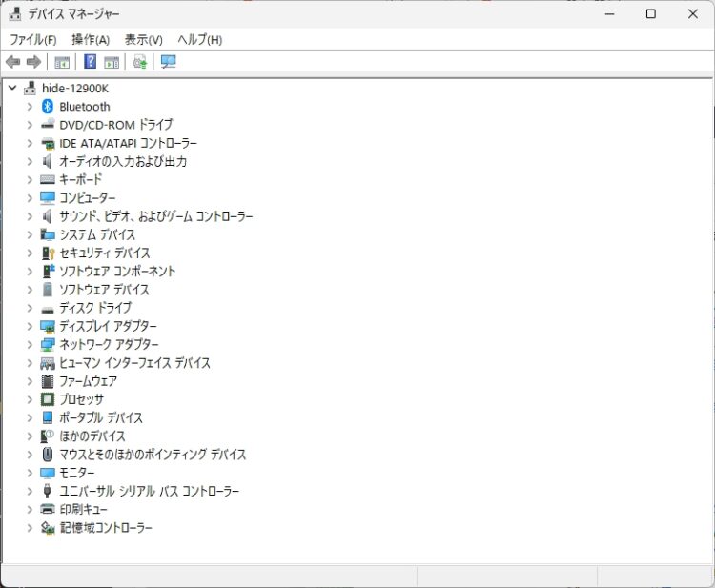Image resolution: width=715 pixels, height=588 pixels.
Task: Select the キーボード label
Action: click(81, 179)
